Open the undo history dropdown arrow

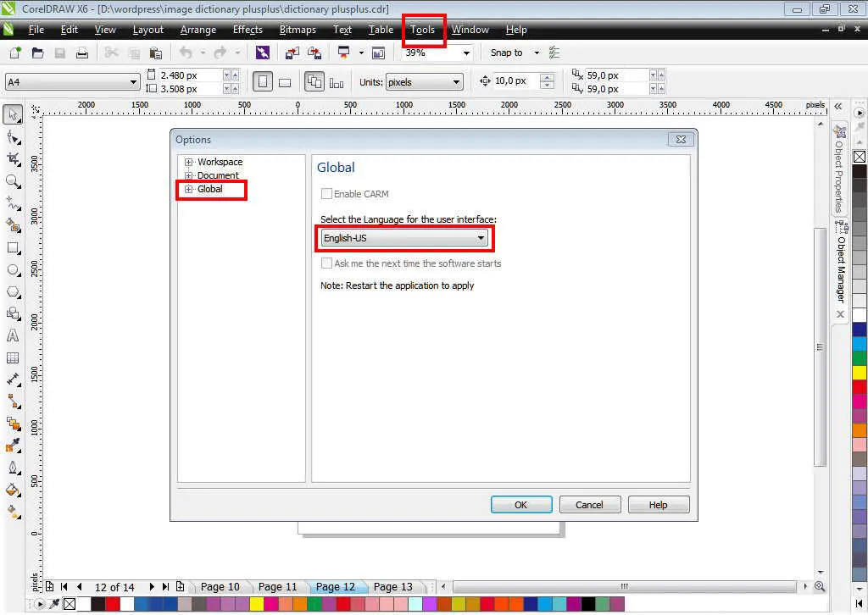point(203,53)
